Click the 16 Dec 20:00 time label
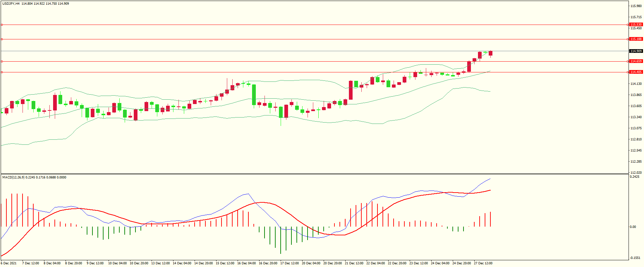644x267 pixels. coord(268,263)
